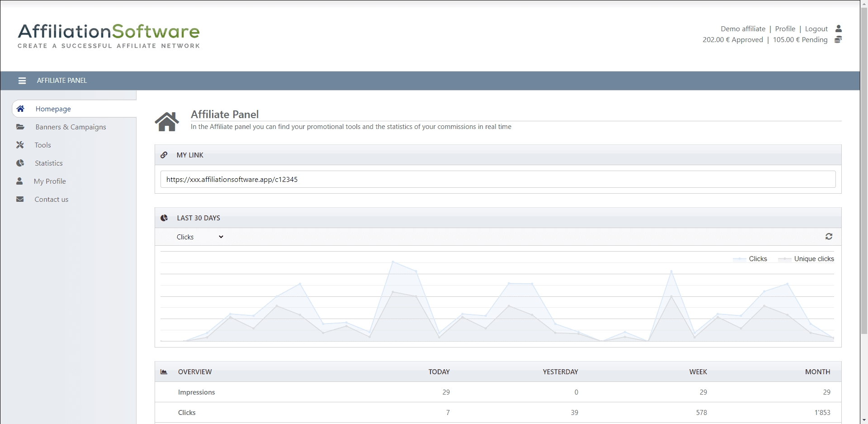Open the Profile link
Screen dimensions: 868x424
point(785,29)
